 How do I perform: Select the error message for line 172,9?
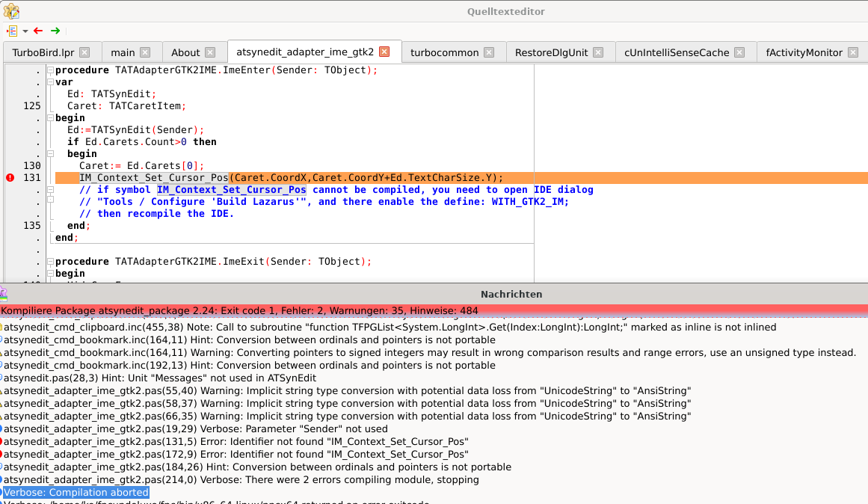236,454
